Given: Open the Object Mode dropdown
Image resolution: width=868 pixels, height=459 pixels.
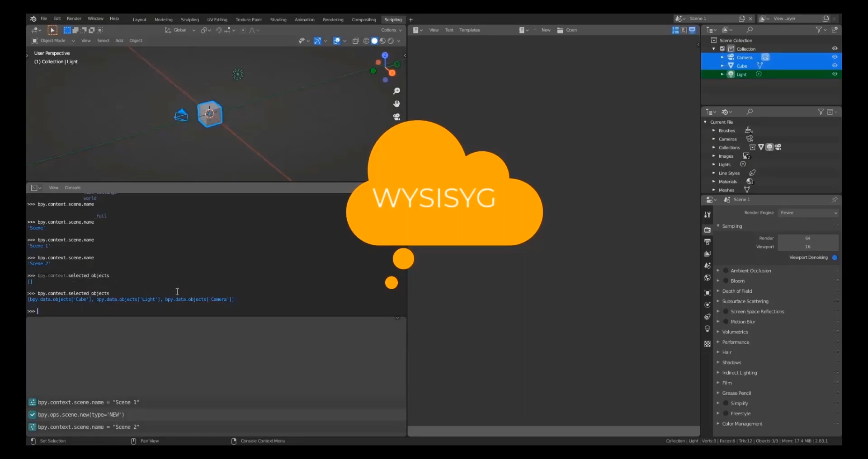Looking at the screenshot, I should click(53, 41).
